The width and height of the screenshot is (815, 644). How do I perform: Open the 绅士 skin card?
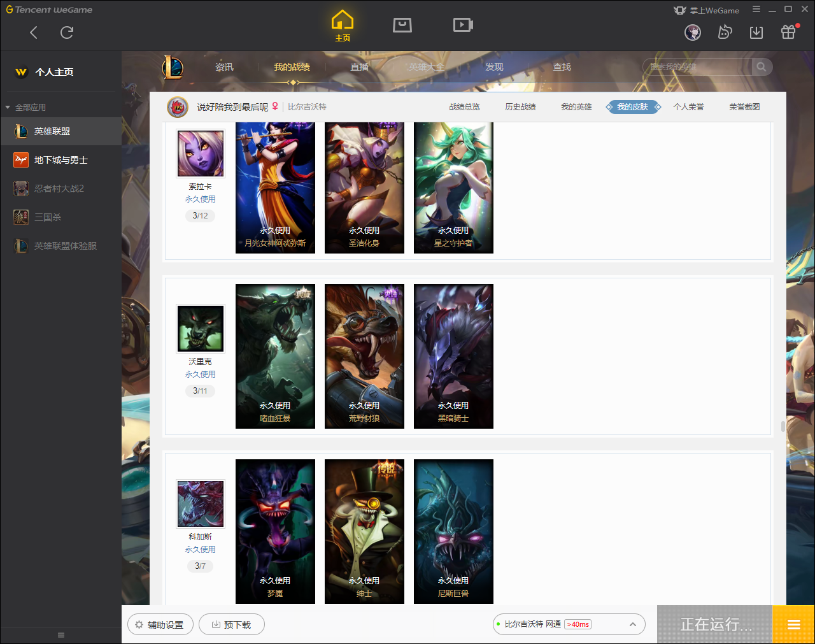coord(364,531)
